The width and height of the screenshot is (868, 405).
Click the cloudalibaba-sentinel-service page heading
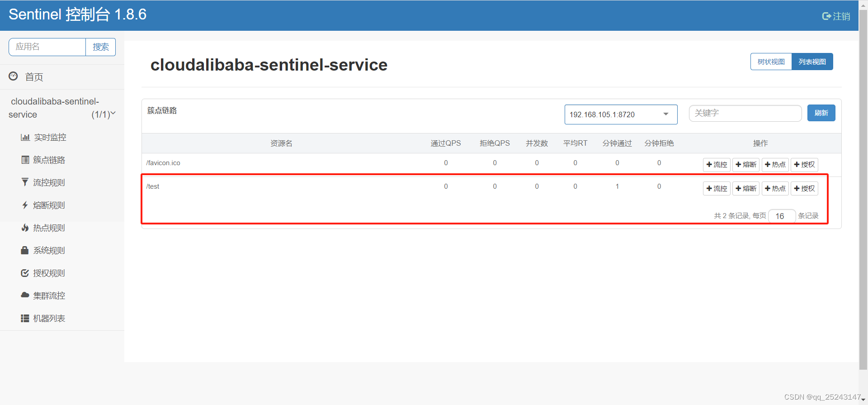[x=269, y=65]
